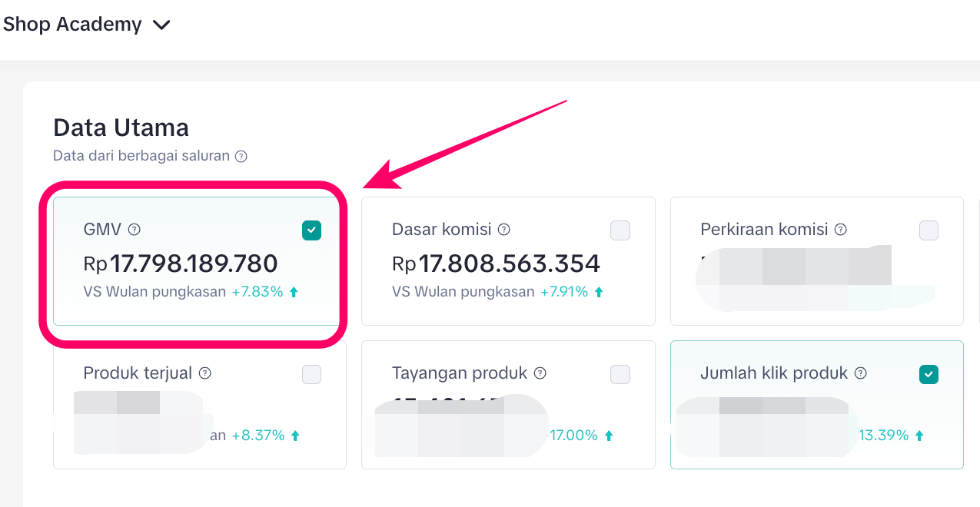Check the Produk terjual checkbox

pyautogui.click(x=311, y=374)
